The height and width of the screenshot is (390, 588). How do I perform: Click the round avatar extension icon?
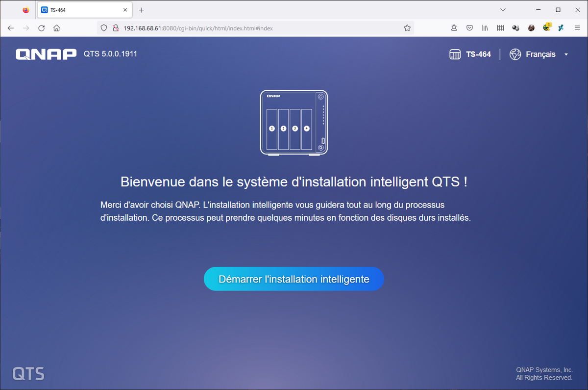click(x=531, y=28)
